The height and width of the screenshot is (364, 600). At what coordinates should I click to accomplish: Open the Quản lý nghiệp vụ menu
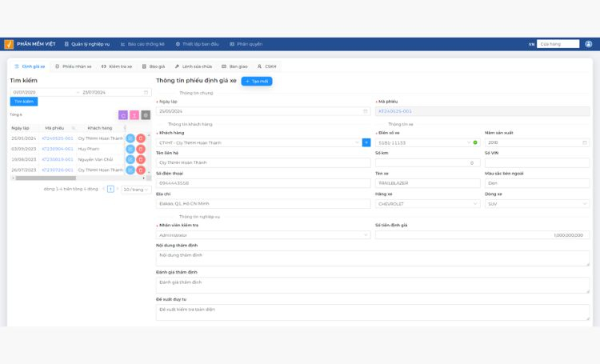[x=87, y=44]
